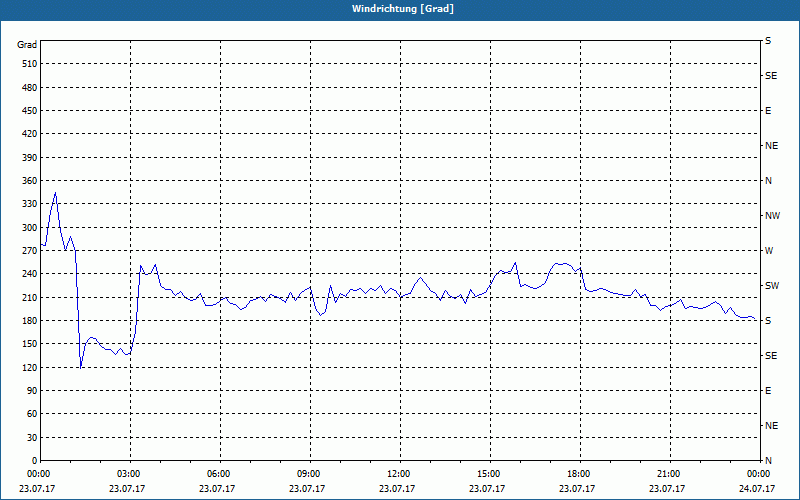Click the NW compass label
800x500 pixels.
click(772, 216)
